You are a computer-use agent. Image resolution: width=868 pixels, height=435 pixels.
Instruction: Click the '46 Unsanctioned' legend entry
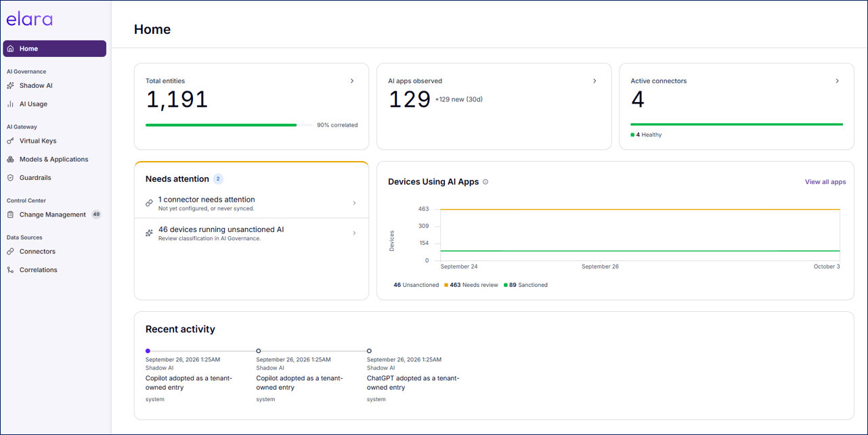click(x=416, y=285)
